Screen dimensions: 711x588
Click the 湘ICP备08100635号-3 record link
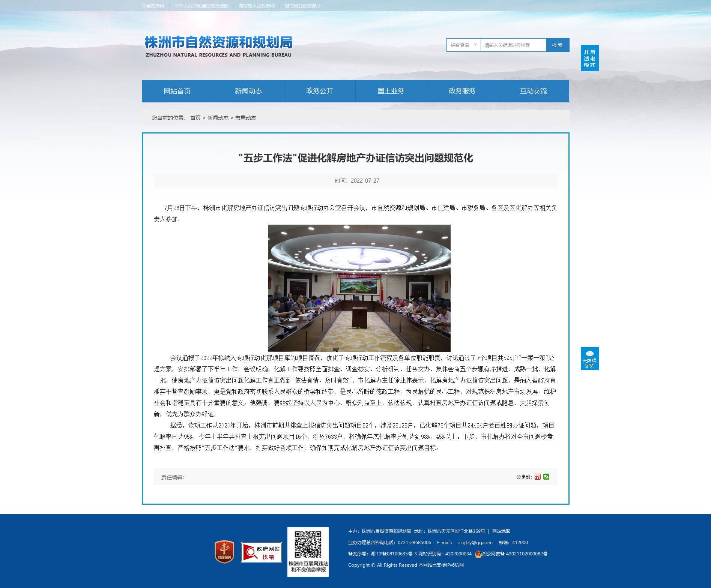tap(394, 554)
